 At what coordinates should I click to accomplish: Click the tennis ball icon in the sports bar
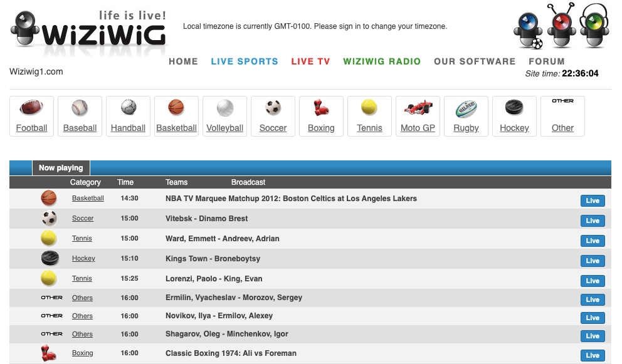point(369,107)
